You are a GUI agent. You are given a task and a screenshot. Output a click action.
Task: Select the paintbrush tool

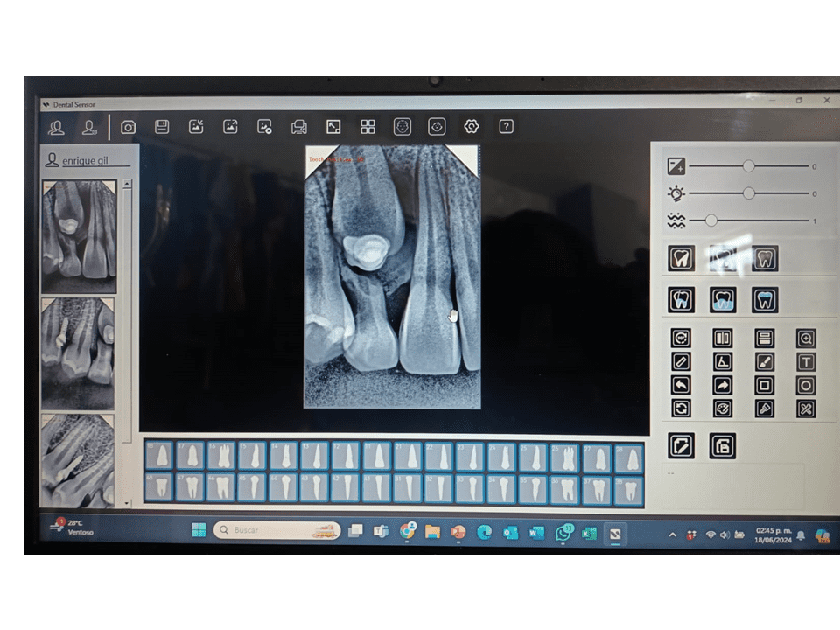[x=764, y=361]
